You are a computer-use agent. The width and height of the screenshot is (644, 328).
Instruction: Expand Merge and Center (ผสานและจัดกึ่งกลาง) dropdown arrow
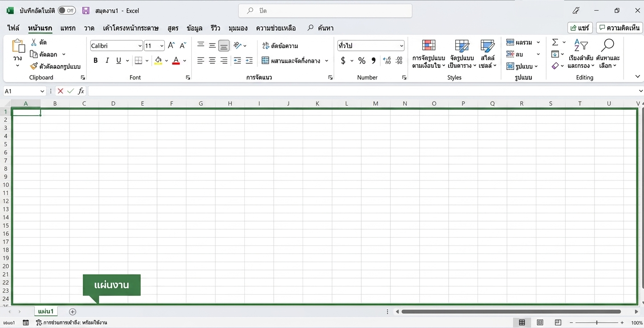pos(327,61)
